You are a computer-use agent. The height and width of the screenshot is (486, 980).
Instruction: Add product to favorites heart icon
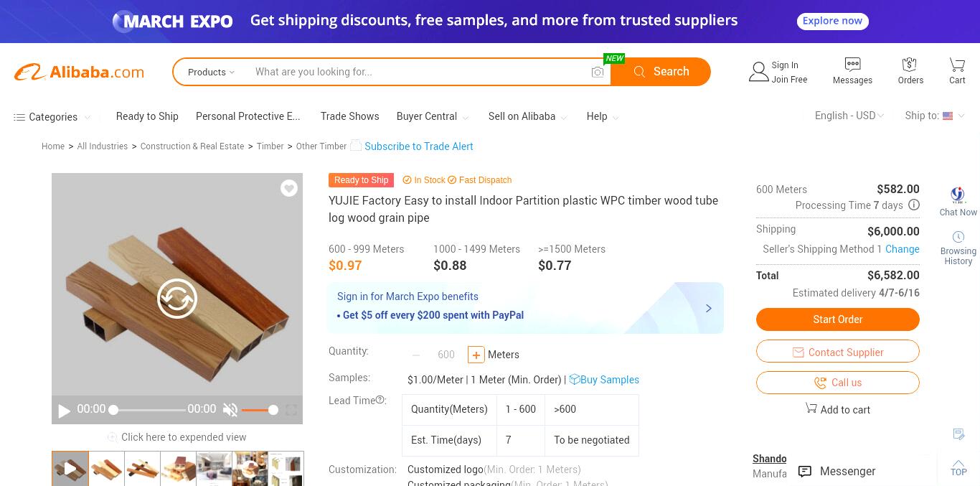coord(289,188)
